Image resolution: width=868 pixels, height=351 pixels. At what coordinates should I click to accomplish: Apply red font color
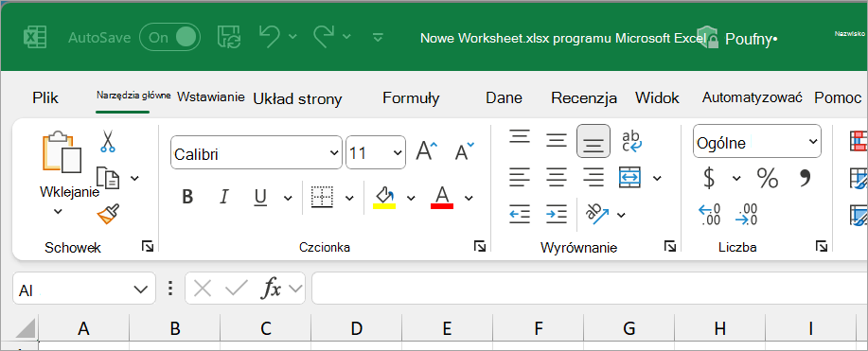pos(442,197)
